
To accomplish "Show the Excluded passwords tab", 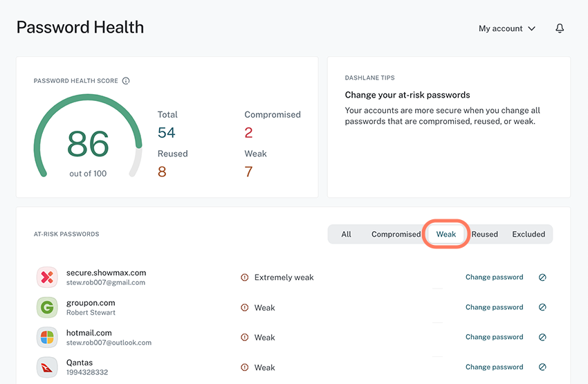I will 529,235.
